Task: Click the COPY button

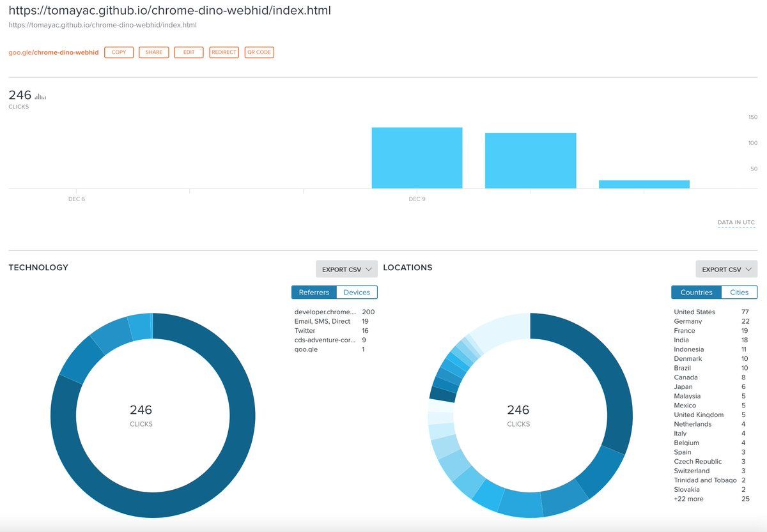Action: pos(119,52)
